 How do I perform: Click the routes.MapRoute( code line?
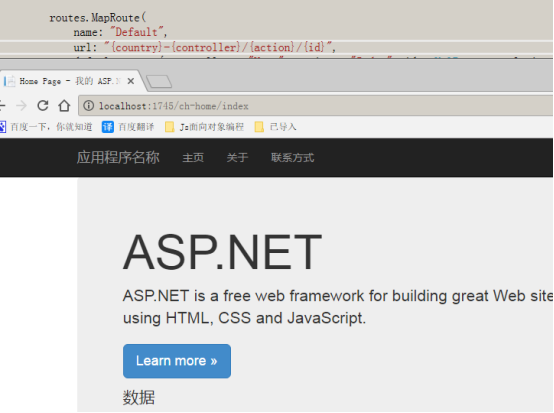(98, 18)
